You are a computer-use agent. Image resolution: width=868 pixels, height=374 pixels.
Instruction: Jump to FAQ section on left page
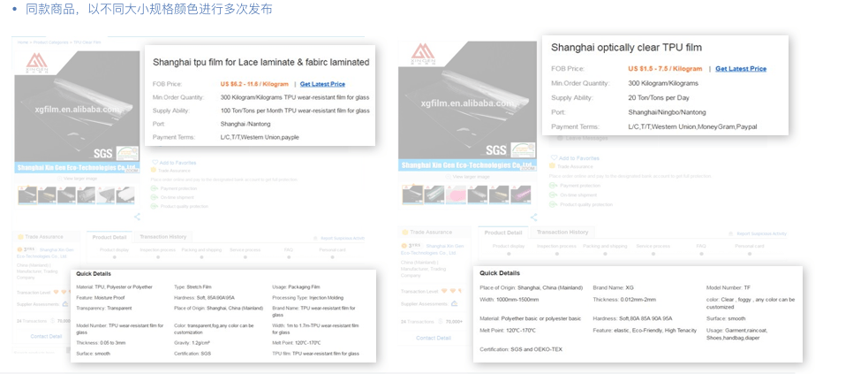289,250
